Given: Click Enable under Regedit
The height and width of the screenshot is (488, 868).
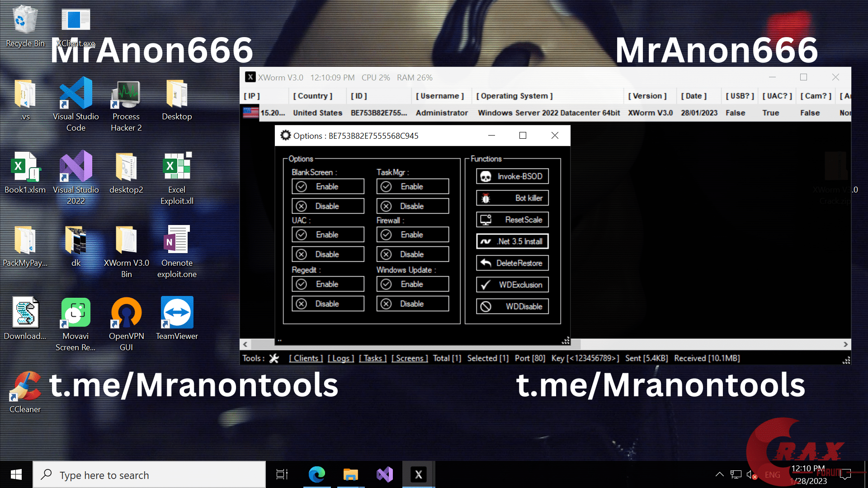Looking at the screenshot, I should [x=328, y=284].
